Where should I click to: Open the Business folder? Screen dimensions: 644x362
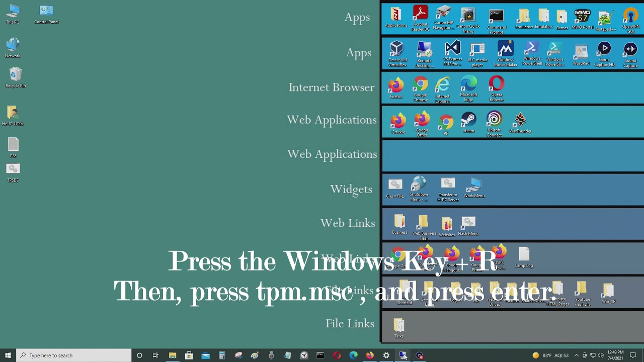tap(399, 225)
